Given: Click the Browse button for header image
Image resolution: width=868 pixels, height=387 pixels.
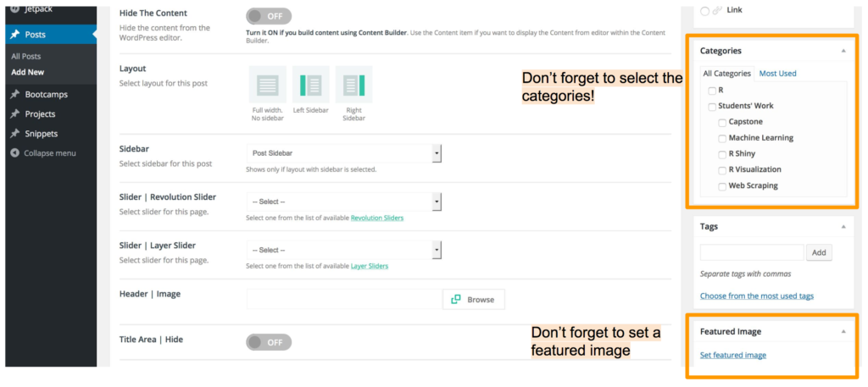Looking at the screenshot, I should (474, 300).
